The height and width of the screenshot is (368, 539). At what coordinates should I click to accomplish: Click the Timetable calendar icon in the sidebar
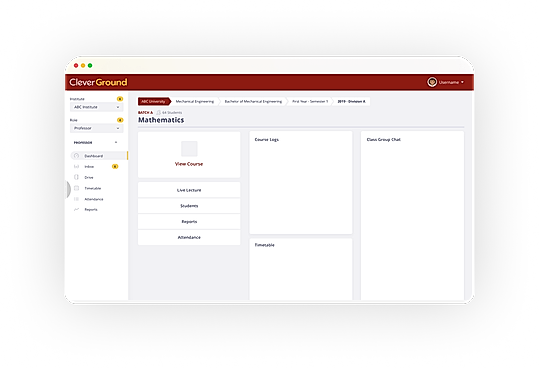click(x=76, y=188)
